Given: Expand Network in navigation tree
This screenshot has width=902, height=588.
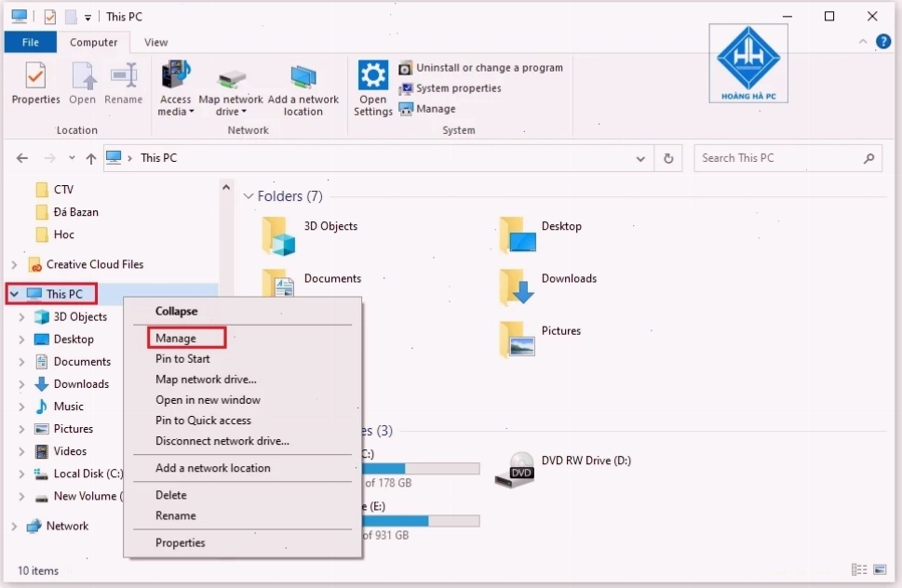Looking at the screenshot, I should (x=14, y=526).
